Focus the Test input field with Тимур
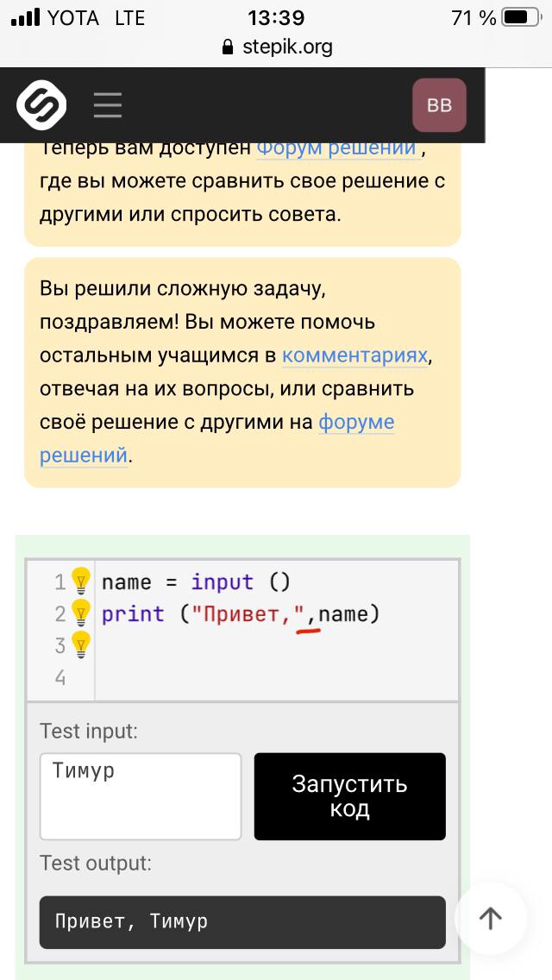The height and width of the screenshot is (980, 552). coord(141,796)
